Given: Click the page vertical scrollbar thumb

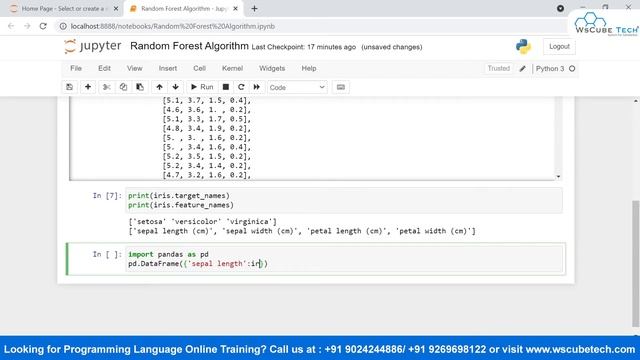Looking at the screenshot, I should pos(636,263).
